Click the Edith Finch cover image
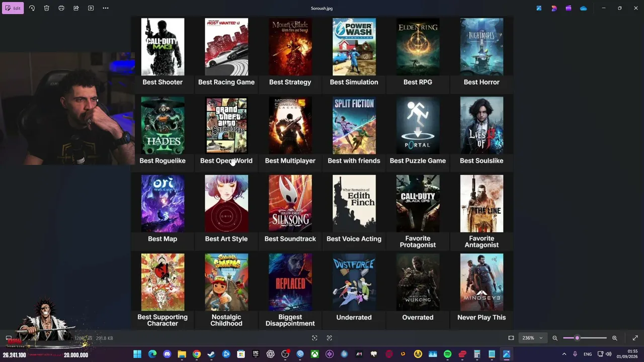 [x=354, y=204]
